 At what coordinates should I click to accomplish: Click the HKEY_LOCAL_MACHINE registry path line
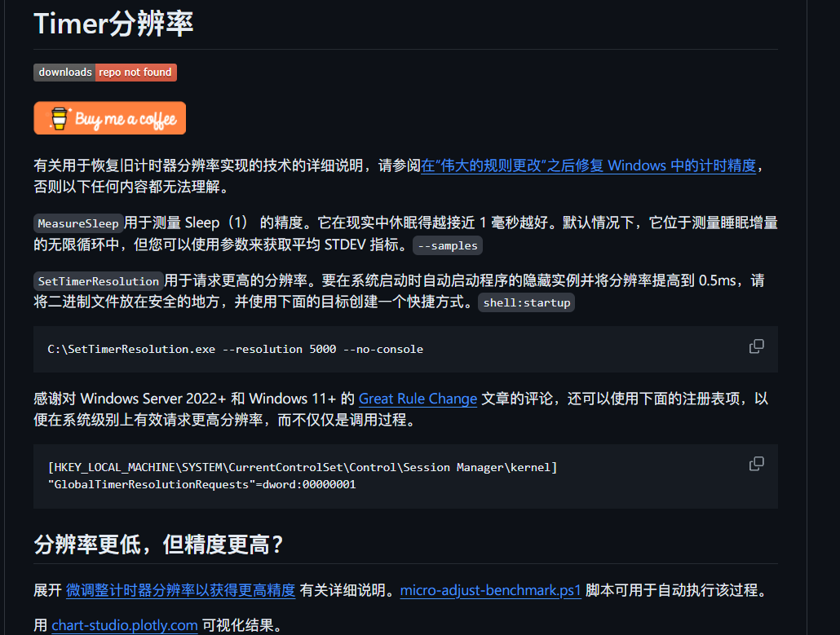[302, 467]
